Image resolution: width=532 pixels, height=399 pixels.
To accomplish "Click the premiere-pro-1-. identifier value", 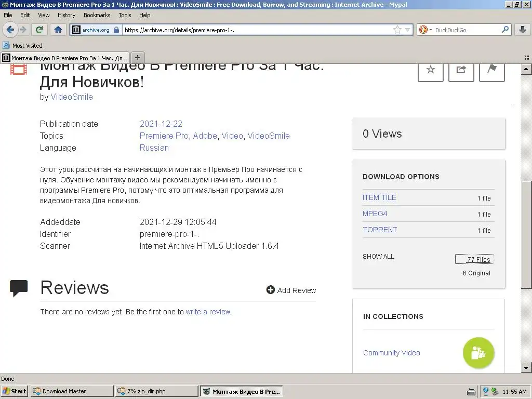I will click(x=169, y=234).
